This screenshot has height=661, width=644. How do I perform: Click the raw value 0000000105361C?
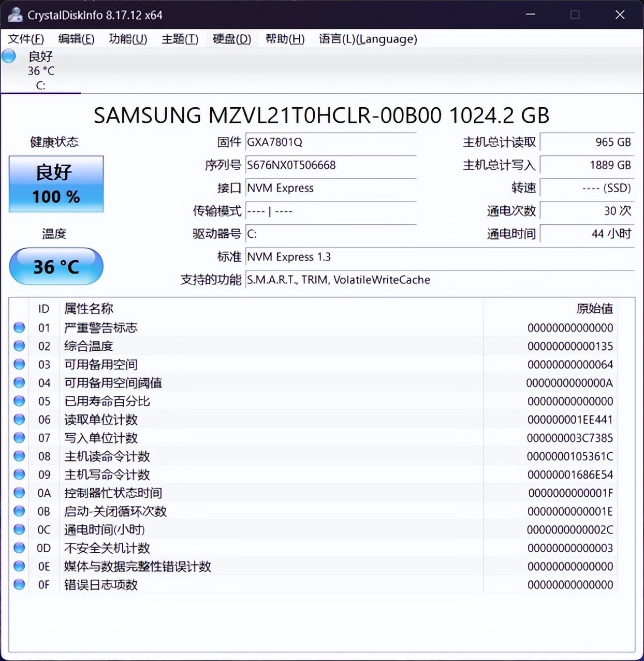tap(570, 456)
